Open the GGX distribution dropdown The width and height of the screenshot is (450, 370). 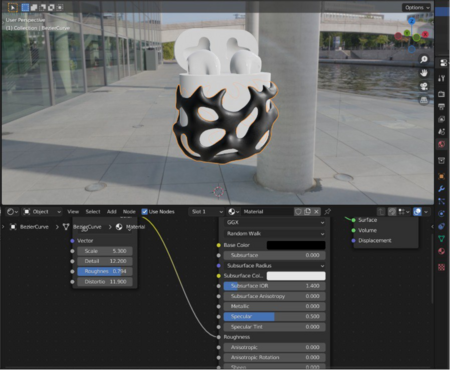[x=274, y=222]
